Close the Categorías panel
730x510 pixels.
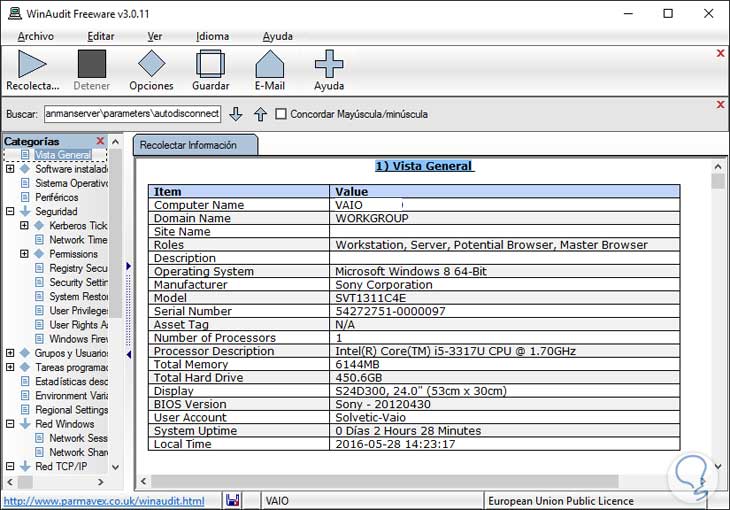100,141
